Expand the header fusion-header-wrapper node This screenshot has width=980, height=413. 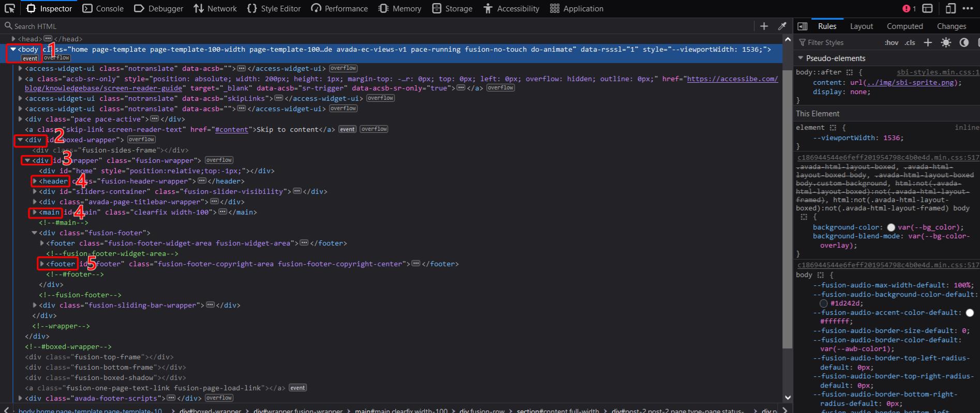35,181
